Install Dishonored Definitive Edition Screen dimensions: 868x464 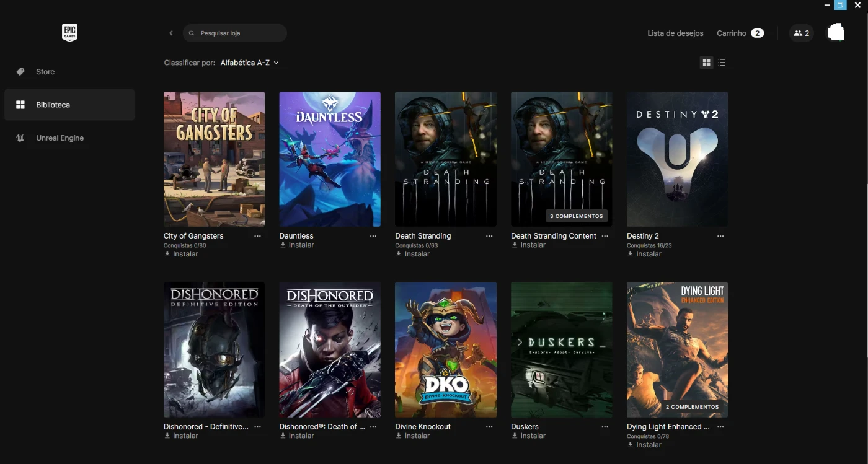click(x=181, y=436)
